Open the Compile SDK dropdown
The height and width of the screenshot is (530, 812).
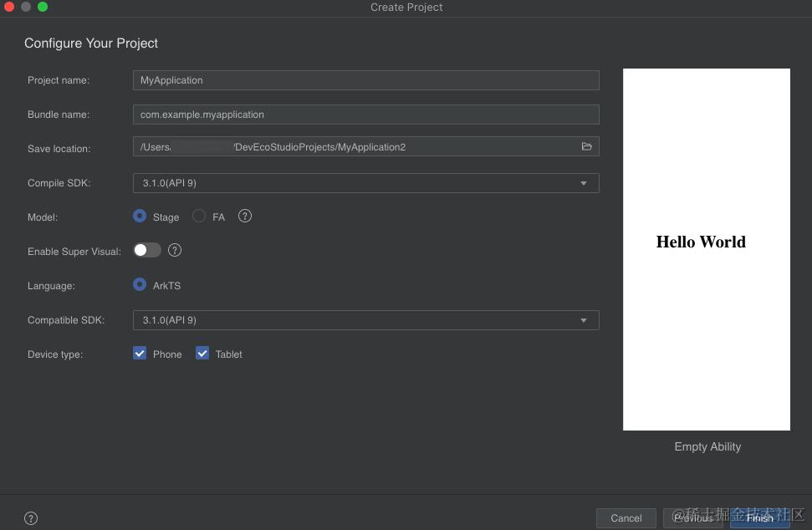pyautogui.click(x=366, y=183)
